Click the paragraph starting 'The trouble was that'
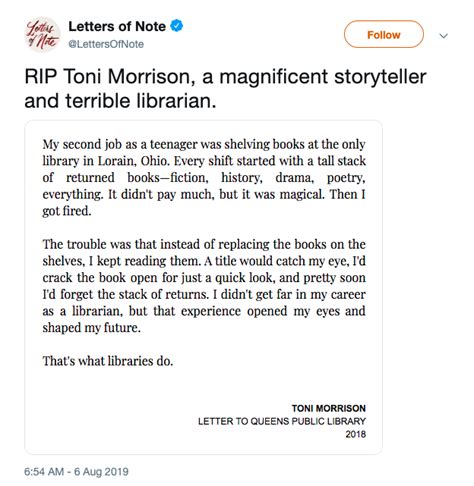This screenshot has height=486, width=474. 204,286
